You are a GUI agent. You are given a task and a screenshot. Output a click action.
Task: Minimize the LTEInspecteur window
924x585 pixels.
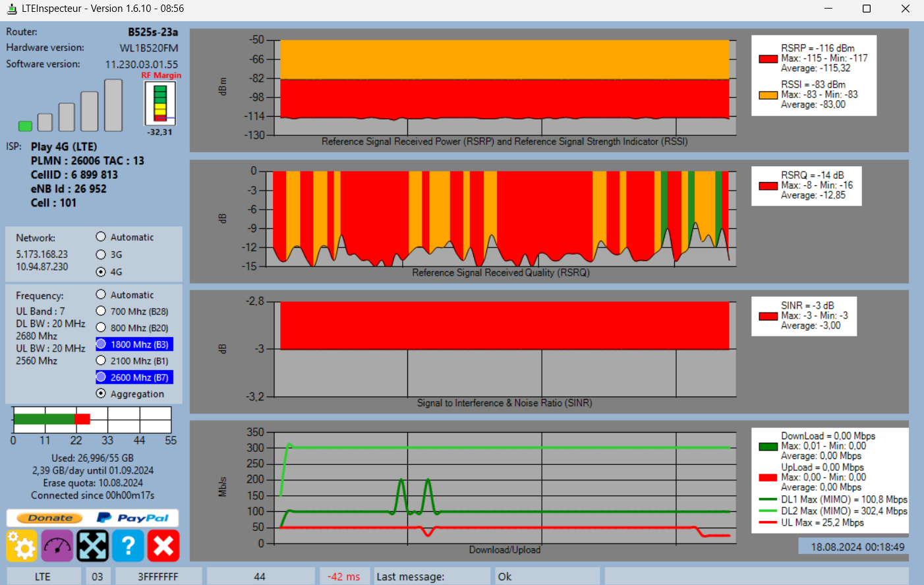[828, 9]
